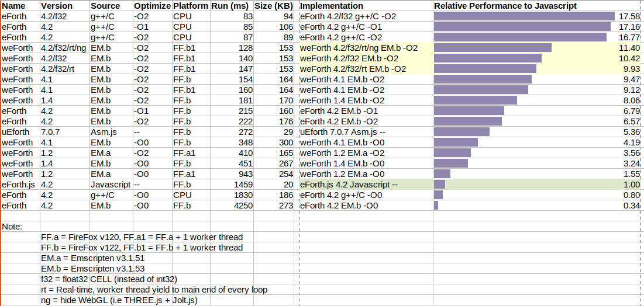Select the run time cell showing 4250

pos(243,206)
